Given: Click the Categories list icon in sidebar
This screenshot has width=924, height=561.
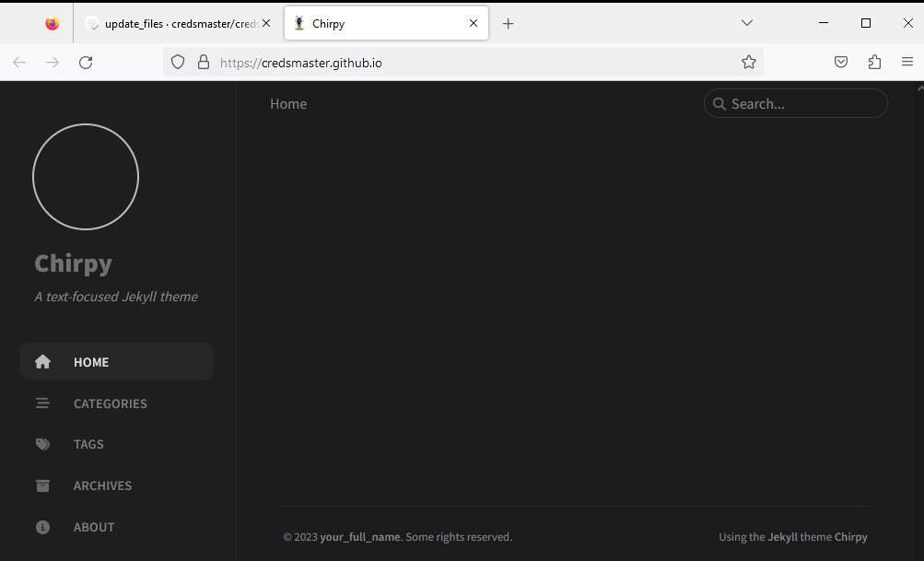Looking at the screenshot, I should 42,403.
